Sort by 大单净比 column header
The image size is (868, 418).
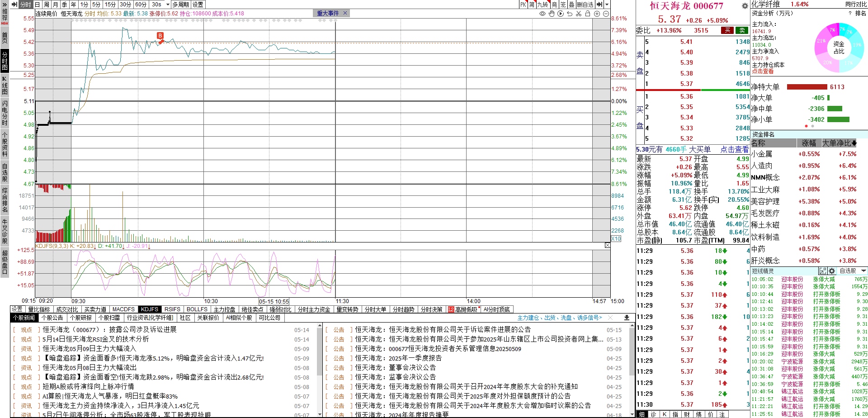click(x=839, y=143)
